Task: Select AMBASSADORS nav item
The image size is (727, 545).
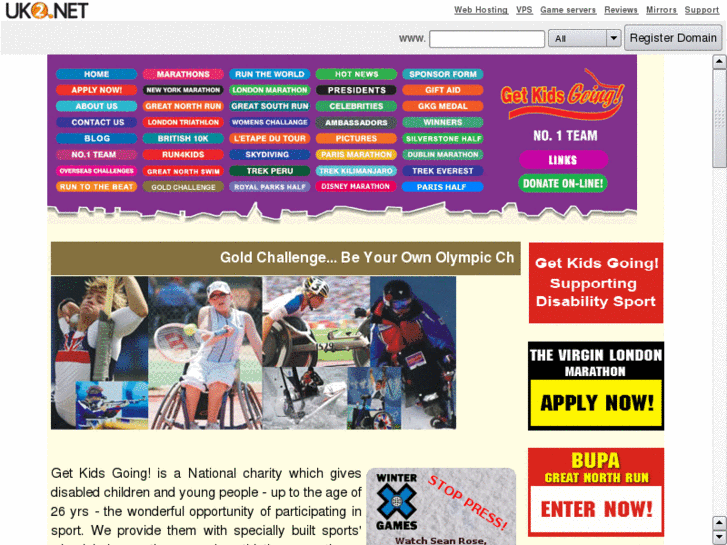Action: (x=356, y=122)
